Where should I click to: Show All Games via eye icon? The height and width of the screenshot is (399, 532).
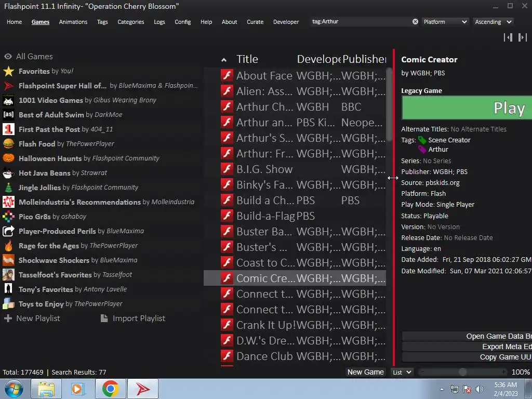(8, 56)
